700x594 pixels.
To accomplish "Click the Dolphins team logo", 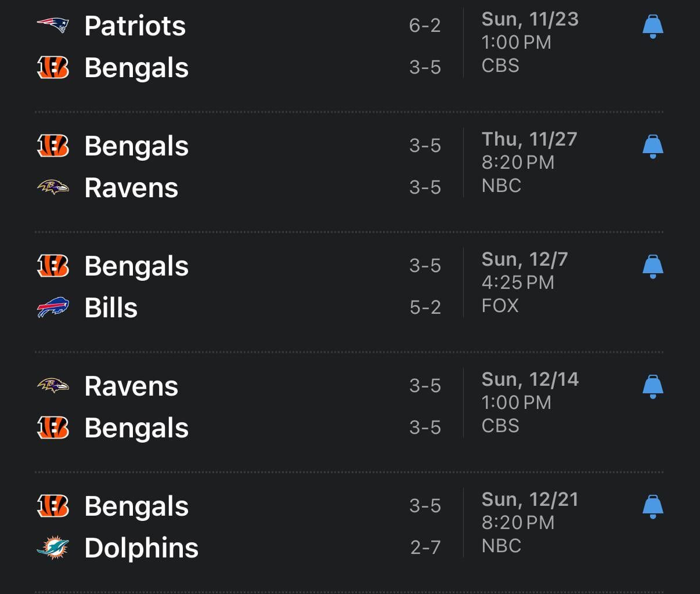I will 53,546.
